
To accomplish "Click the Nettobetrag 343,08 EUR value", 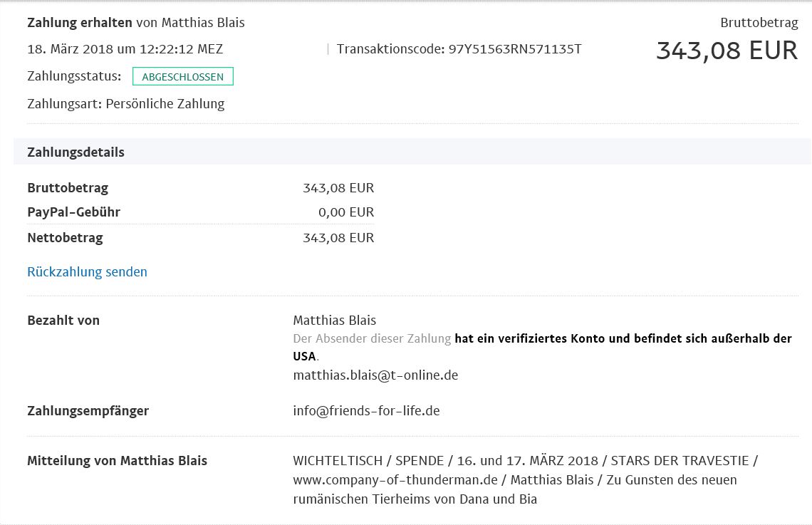I will (338, 238).
